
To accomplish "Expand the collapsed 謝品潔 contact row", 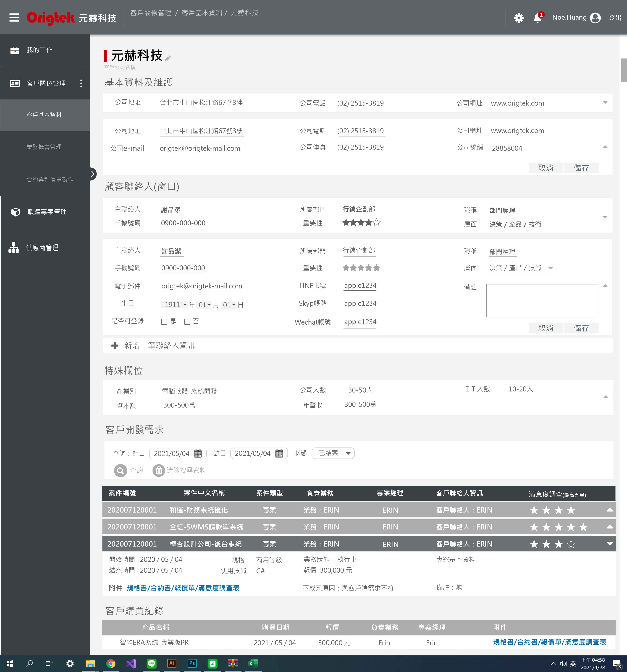I will tap(605, 217).
